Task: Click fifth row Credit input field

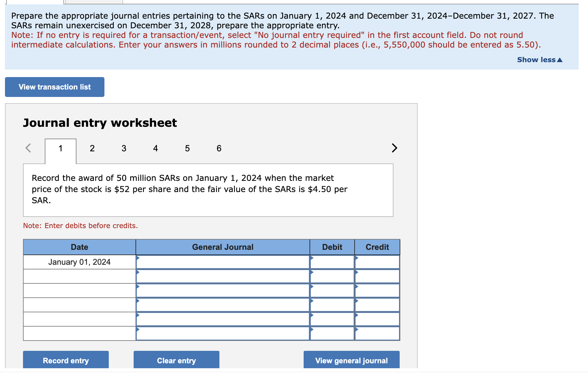Action: click(377, 319)
